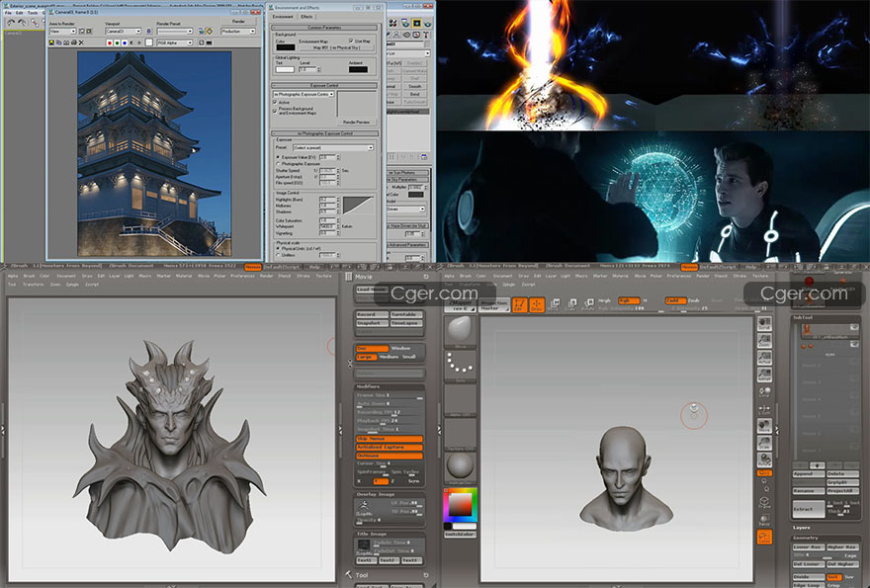Click the black Background Color swatch
This screenshot has width=870, height=588.
pos(285,47)
